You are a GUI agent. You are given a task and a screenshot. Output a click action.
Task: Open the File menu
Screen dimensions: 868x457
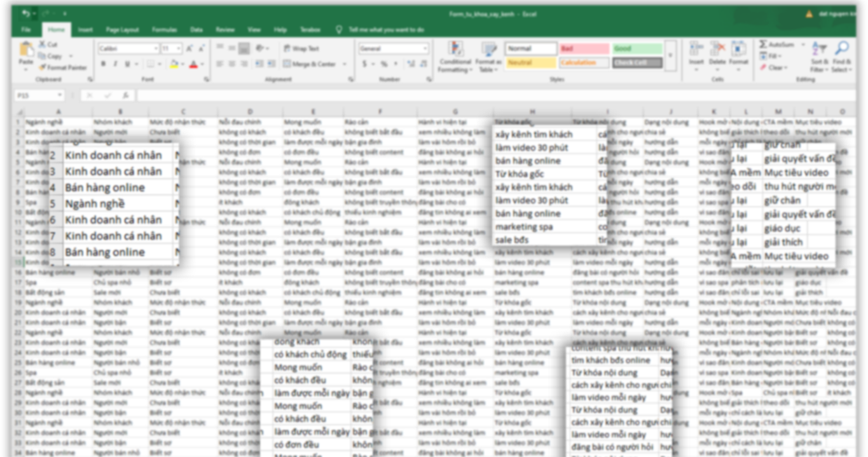[26, 30]
